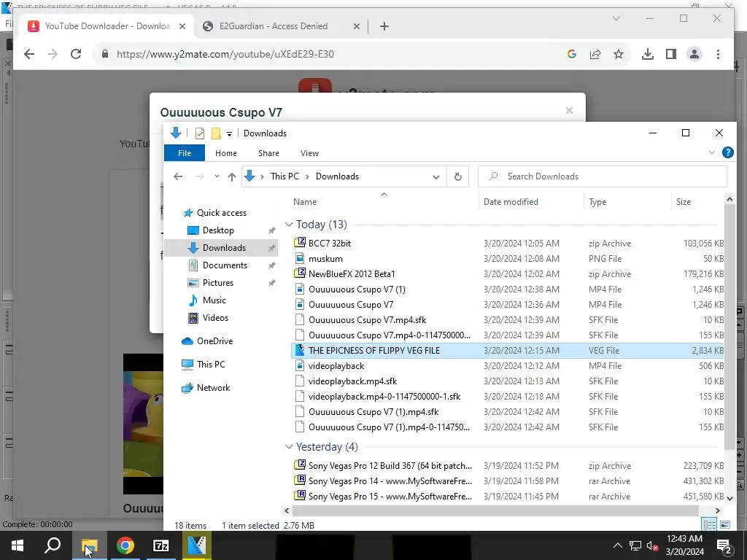Reload the y2mate page in Chrome
The height and width of the screenshot is (560, 747).
click(x=76, y=54)
